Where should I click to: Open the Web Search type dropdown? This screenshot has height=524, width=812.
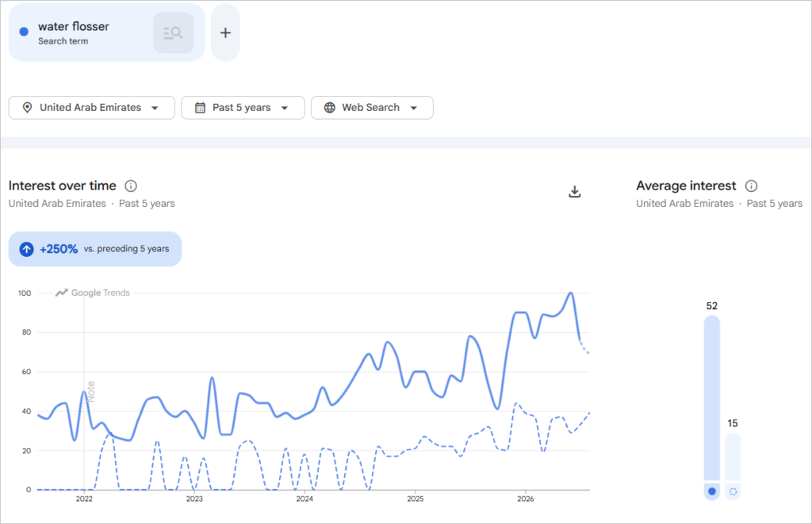[372, 108]
